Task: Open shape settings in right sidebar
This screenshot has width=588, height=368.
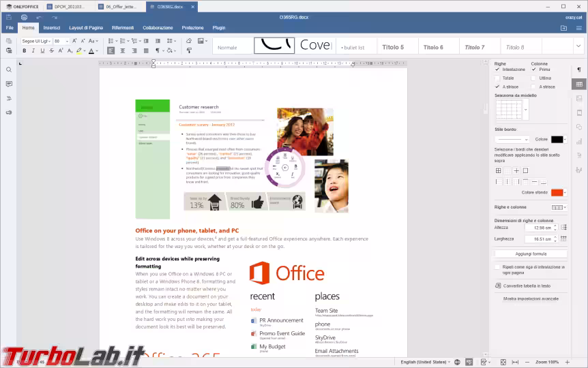Action: click(579, 127)
